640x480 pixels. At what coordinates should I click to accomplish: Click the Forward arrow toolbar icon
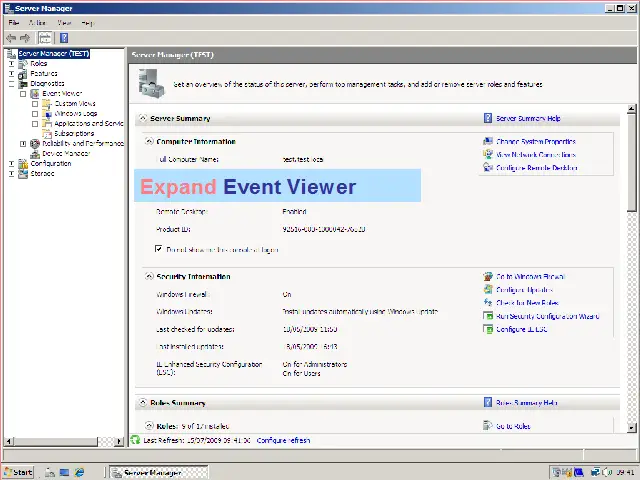(x=25, y=38)
